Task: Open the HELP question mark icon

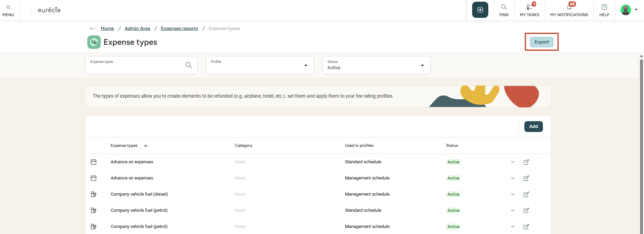Action: tap(604, 10)
